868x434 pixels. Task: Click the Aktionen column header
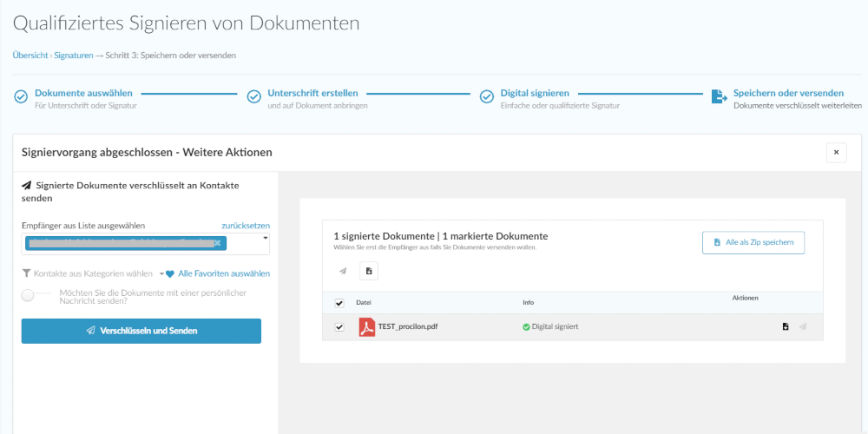tap(745, 298)
